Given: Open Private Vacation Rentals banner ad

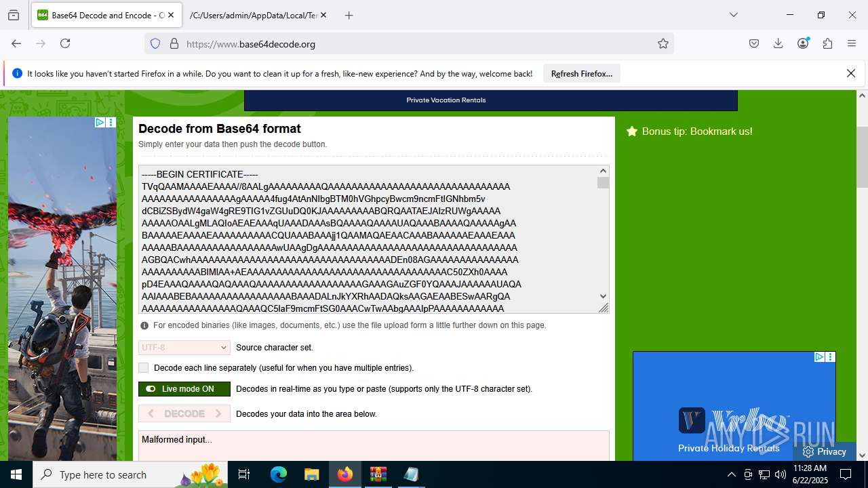Looking at the screenshot, I should pos(491,100).
